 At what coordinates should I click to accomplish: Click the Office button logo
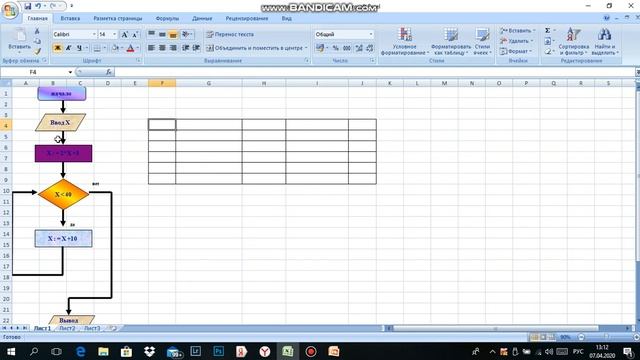click(9, 10)
